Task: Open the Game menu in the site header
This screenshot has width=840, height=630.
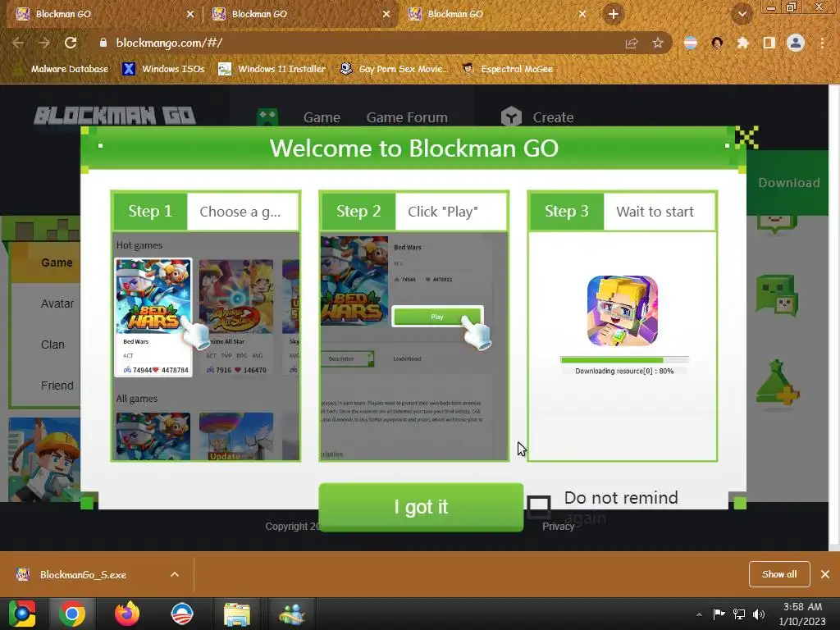Action: point(322,117)
